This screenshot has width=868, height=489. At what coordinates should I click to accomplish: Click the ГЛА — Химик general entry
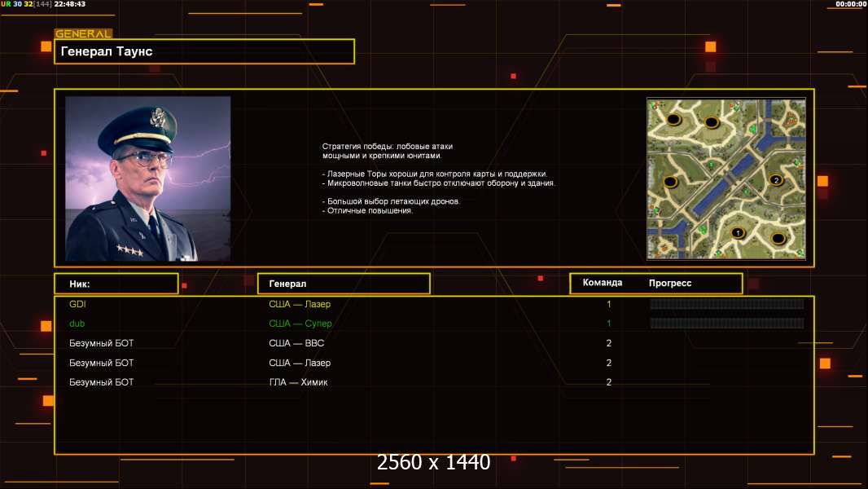pos(298,382)
